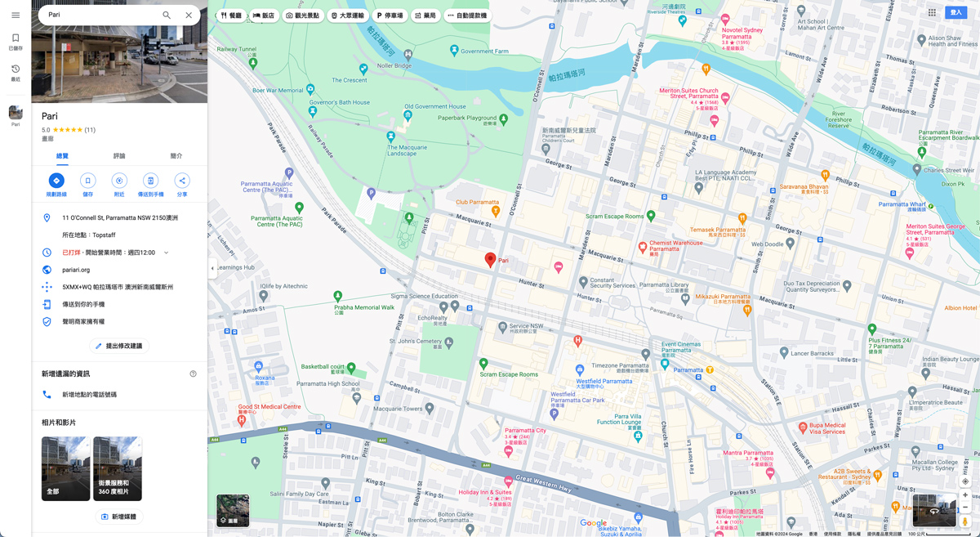The image size is (980, 537).
Task: Click the Share icon button
Action: [x=182, y=181]
